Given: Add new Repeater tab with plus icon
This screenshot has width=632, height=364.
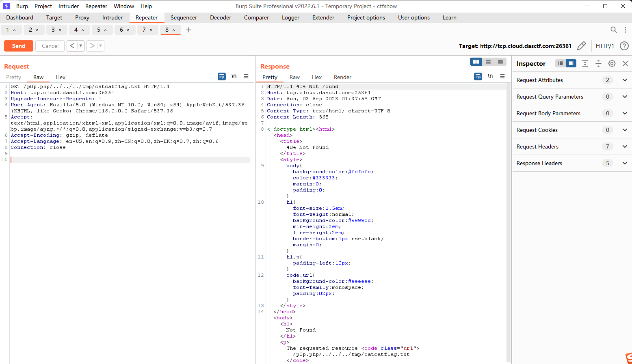Looking at the screenshot, I should [188, 30].
